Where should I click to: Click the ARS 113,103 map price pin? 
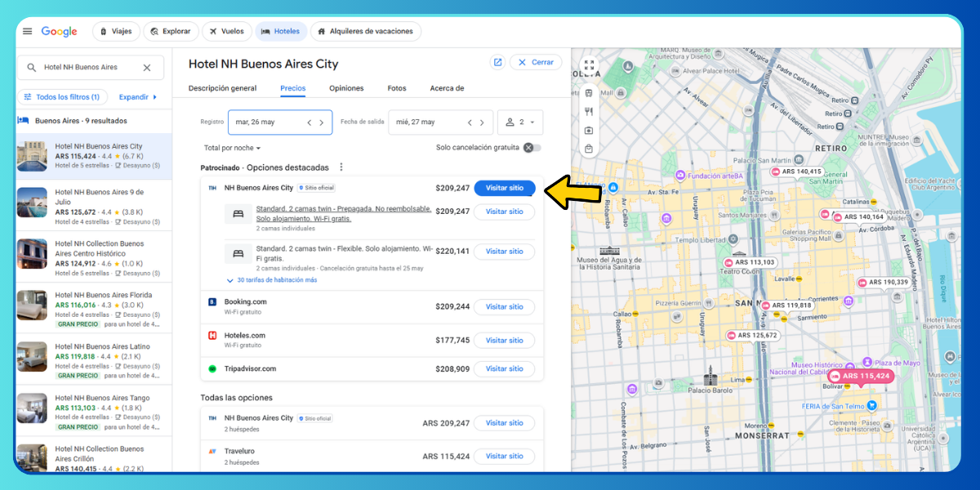(750, 262)
